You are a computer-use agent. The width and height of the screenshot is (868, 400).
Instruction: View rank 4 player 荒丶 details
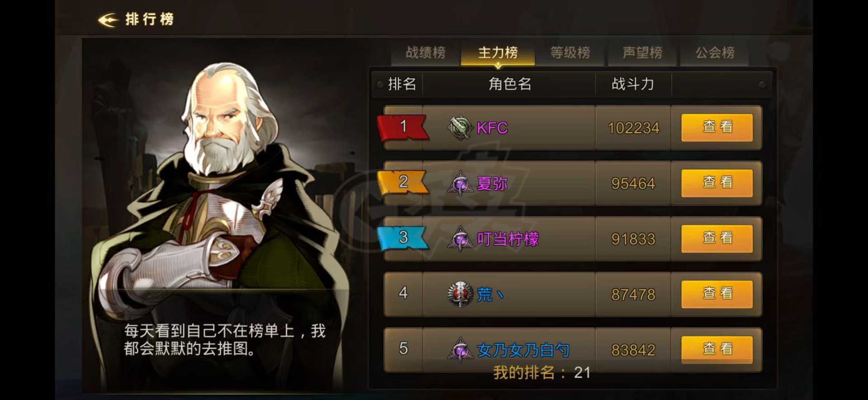717,294
